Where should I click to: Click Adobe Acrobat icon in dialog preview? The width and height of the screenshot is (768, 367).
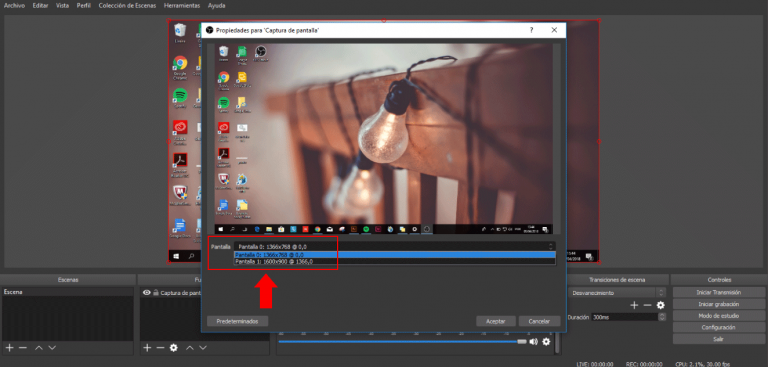tap(224, 153)
